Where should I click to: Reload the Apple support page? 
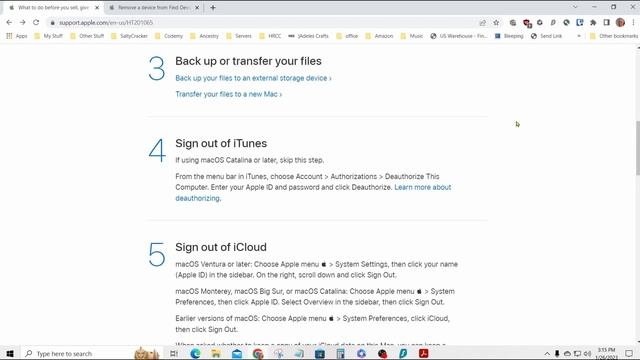pos(36,22)
